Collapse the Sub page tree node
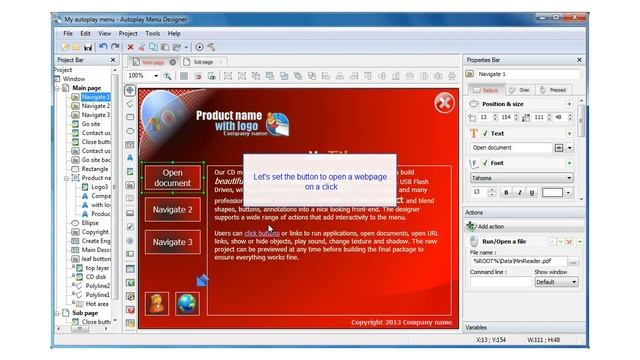640x360 pixels. tap(58, 313)
